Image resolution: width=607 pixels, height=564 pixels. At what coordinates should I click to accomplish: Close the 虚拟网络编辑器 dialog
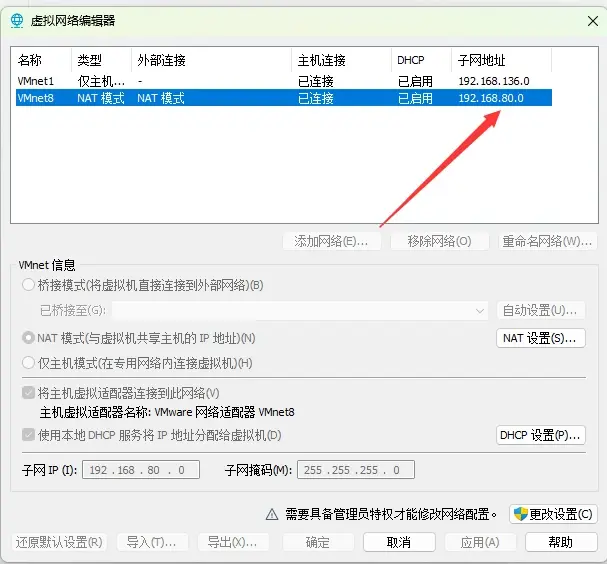pyautogui.click(x=593, y=21)
